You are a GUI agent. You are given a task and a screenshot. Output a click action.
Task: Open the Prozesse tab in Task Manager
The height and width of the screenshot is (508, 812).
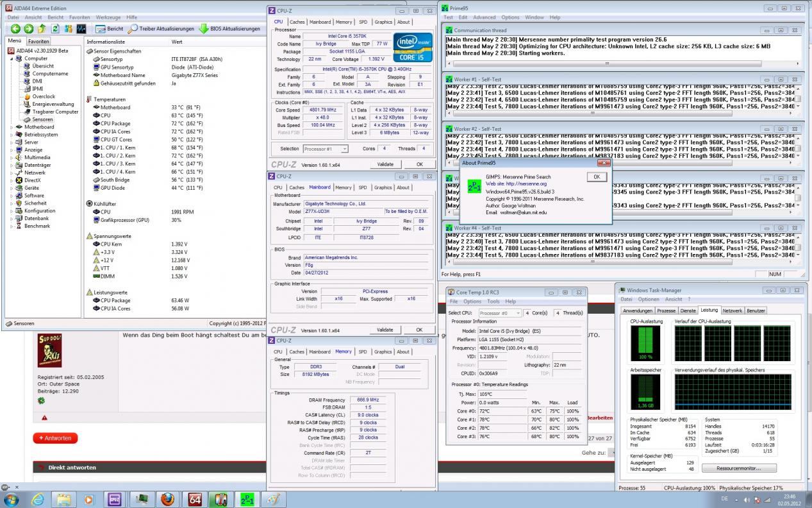(x=666, y=310)
